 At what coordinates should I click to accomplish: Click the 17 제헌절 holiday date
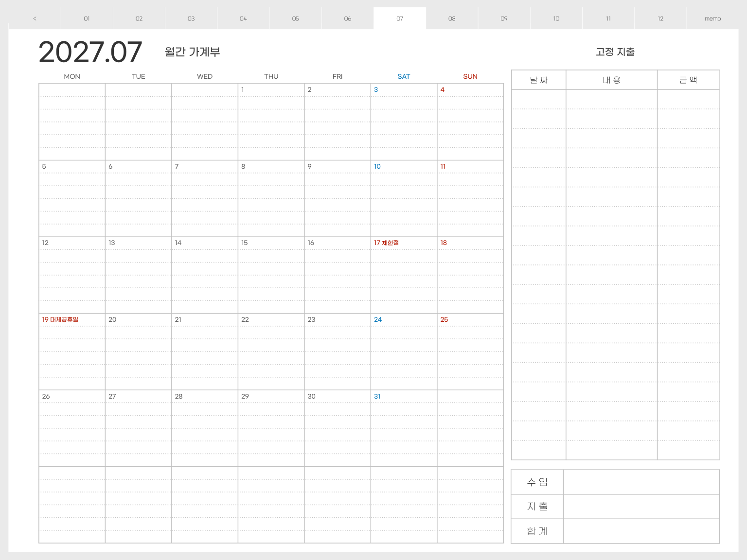coord(386,243)
